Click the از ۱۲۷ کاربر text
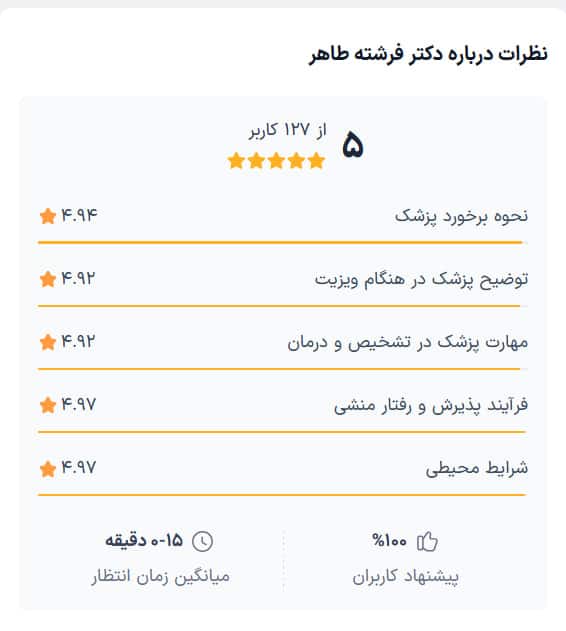Screen dimensions: 566x631 pos(287,130)
